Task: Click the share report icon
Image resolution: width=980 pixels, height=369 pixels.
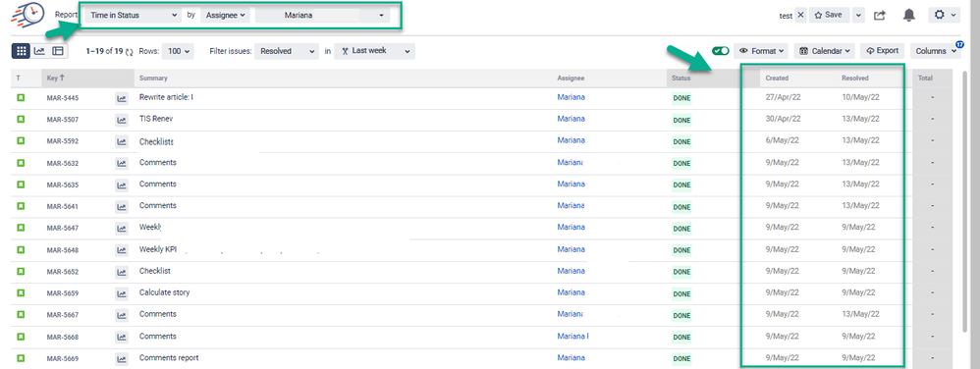Action: 880,16
